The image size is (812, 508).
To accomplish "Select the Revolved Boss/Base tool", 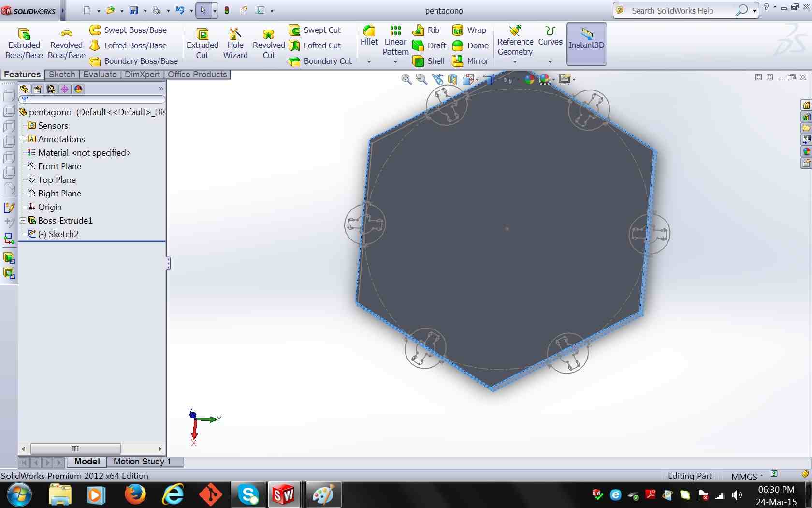I will [67, 44].
